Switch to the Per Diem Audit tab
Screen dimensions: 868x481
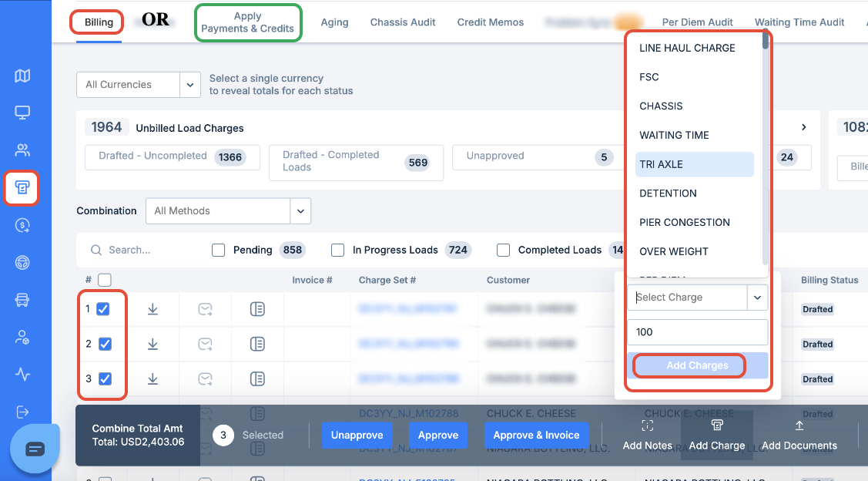(x=697, y=22)
